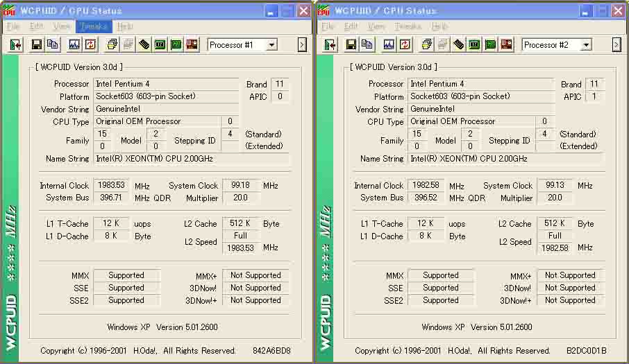The image size is (629, 364).
Task: Click GenuineIntel vendor string in Processor #2 window
Action: pos(481,109)
